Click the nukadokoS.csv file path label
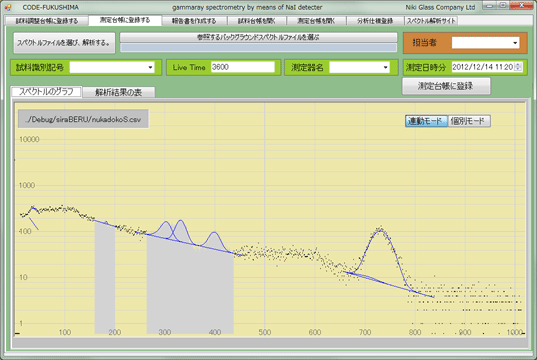Screen dimensions: 537x360 coord(83,119)
